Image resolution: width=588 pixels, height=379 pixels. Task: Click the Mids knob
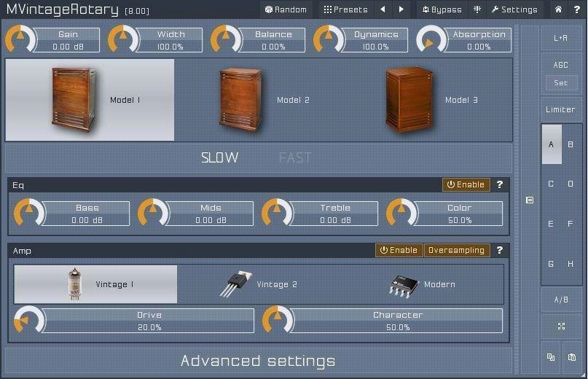(153, 213)
